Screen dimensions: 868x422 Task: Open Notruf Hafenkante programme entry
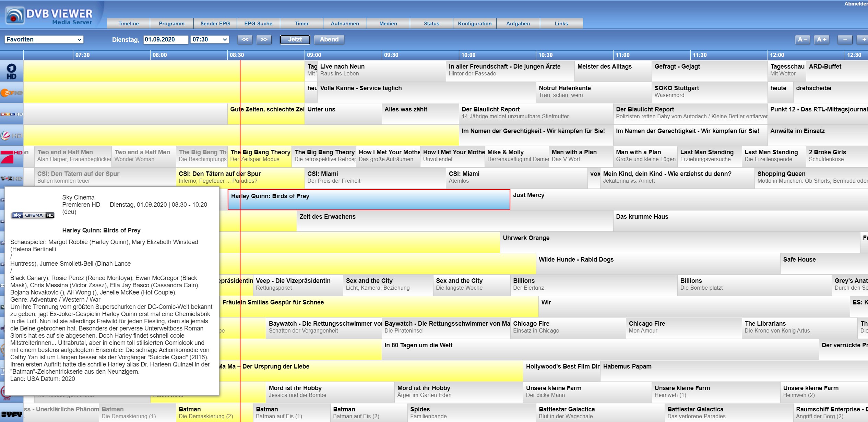[x=594, y=92]
